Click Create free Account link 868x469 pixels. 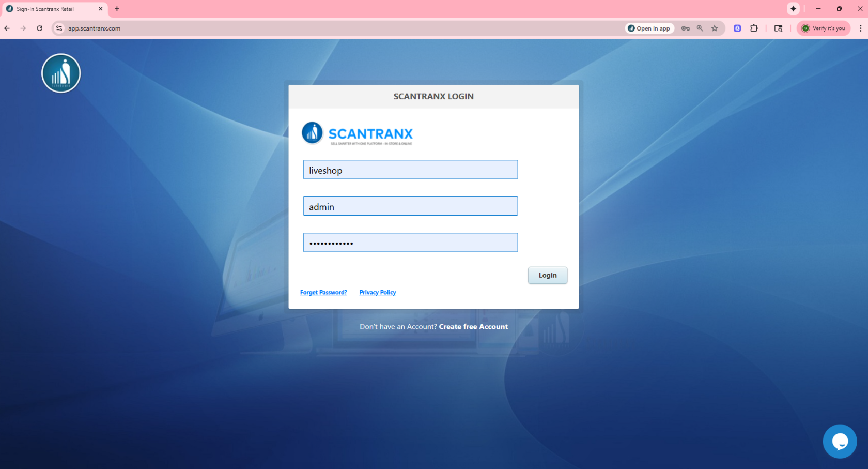[x=473, y=327]
